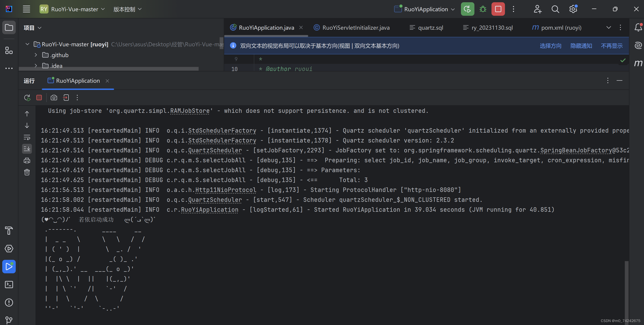644x325 pixels.
Task: Open the Git tool window
Action: pyautogui.click(x=9, y=320)
